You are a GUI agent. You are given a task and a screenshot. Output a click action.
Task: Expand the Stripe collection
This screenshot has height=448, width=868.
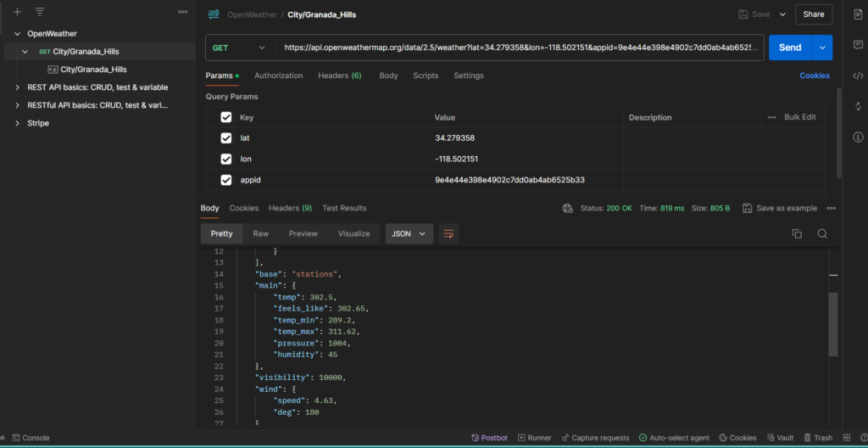tap(17, 123)
